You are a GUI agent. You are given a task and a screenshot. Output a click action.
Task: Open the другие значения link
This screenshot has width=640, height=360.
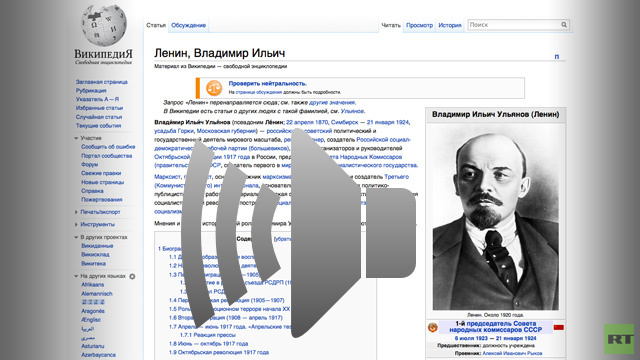tap(332, 102)
